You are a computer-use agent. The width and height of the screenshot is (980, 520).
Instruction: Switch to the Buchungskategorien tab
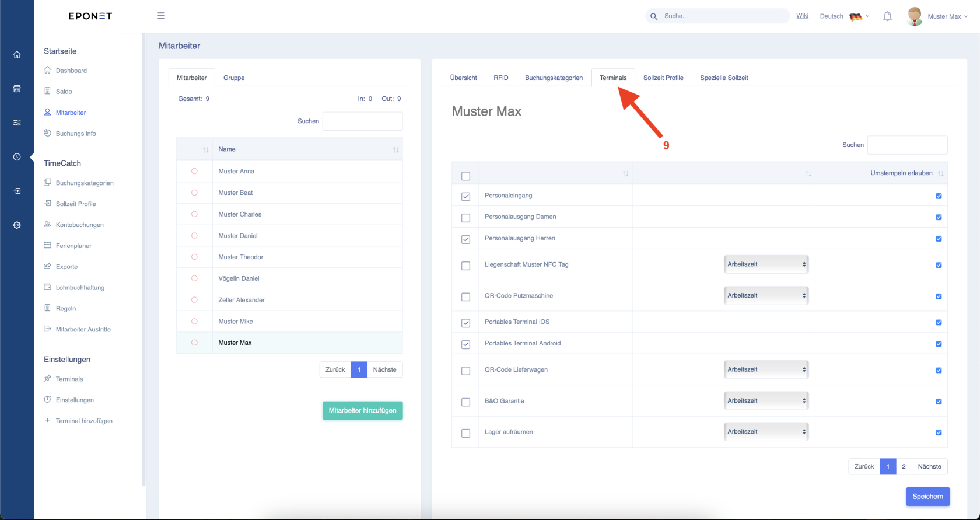[x=554, y=78]
